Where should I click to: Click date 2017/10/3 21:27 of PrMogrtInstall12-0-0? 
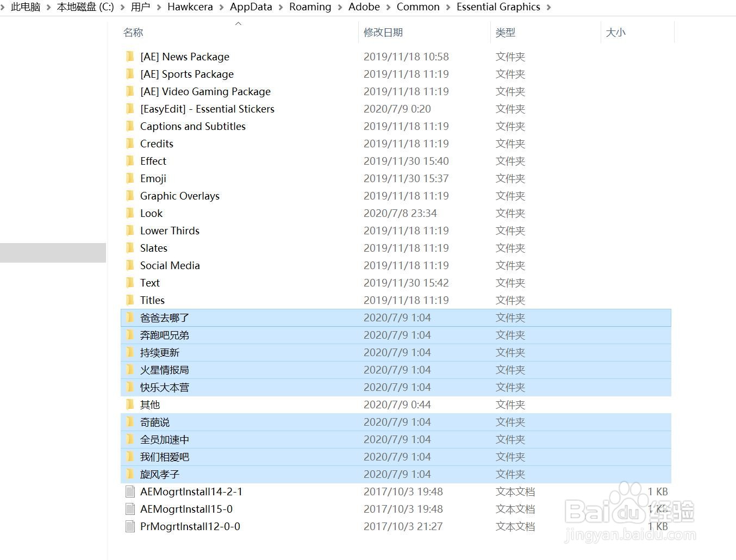[403, 526]
